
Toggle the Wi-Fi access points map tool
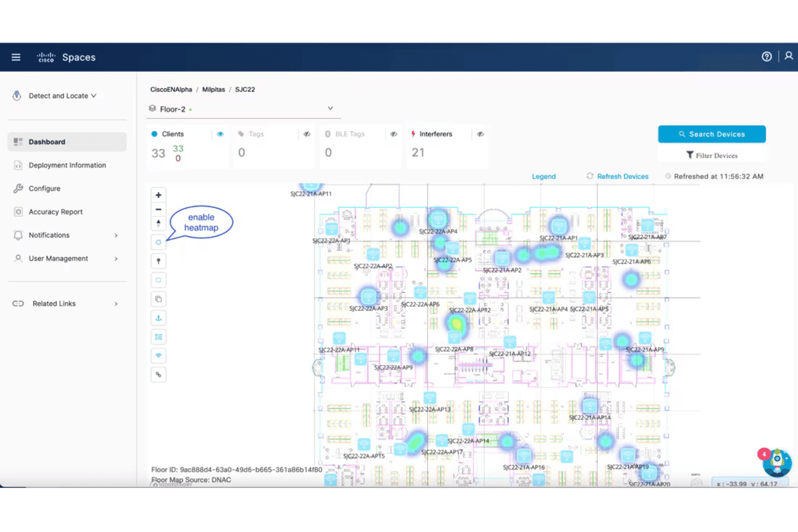[159, 356]
